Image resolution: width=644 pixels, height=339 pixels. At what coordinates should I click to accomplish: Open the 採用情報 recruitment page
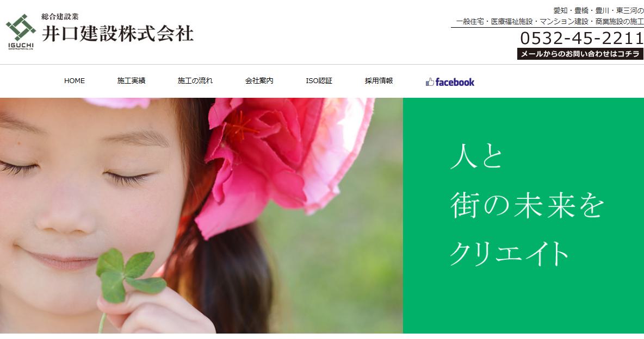(379, 81)
